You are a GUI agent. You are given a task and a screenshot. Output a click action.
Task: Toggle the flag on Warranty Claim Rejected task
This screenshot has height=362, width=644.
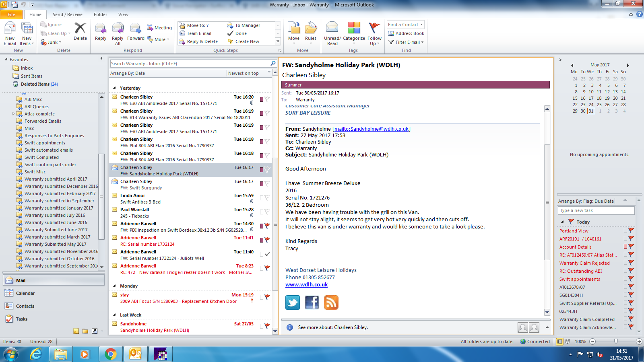pyautogui.click(x=631, y=263)
